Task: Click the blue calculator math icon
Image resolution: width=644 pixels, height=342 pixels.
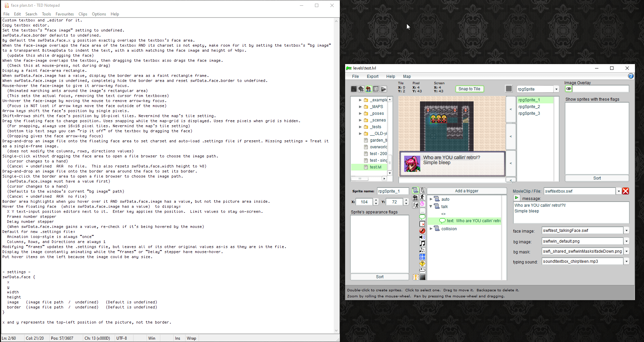Action: pyautogui.click(x=422, y=257)
